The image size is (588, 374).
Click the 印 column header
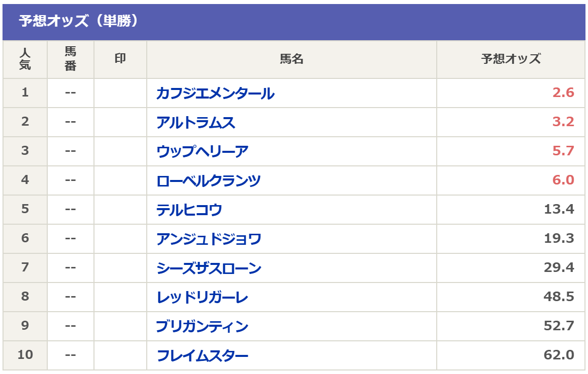tap(120, 59)
